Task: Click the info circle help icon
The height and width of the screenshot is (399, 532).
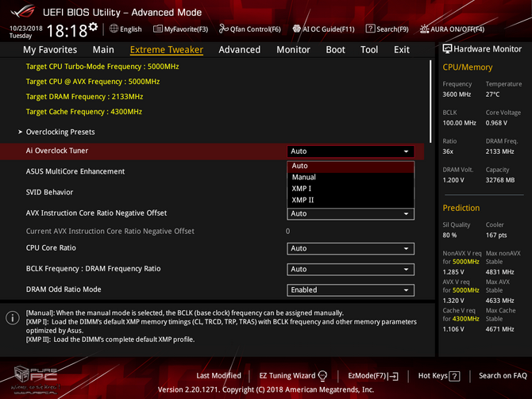Action: (x=13, y=318)
